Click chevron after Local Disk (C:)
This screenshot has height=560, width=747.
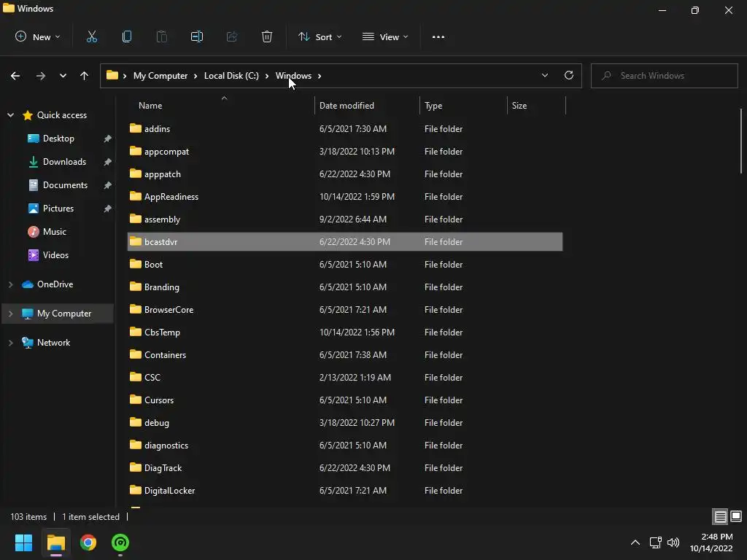click(x=267, y=76)
